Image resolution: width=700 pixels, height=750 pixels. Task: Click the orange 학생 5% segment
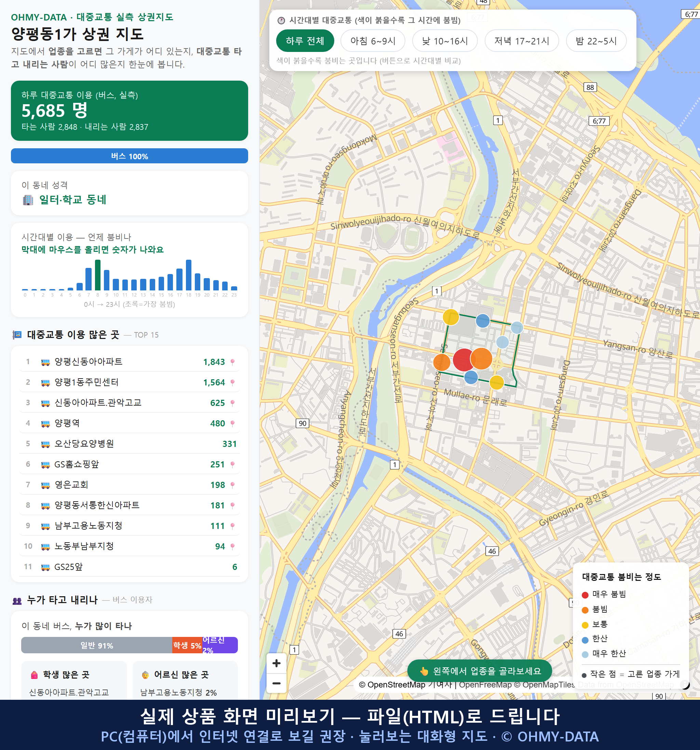[x=187, y=645]
